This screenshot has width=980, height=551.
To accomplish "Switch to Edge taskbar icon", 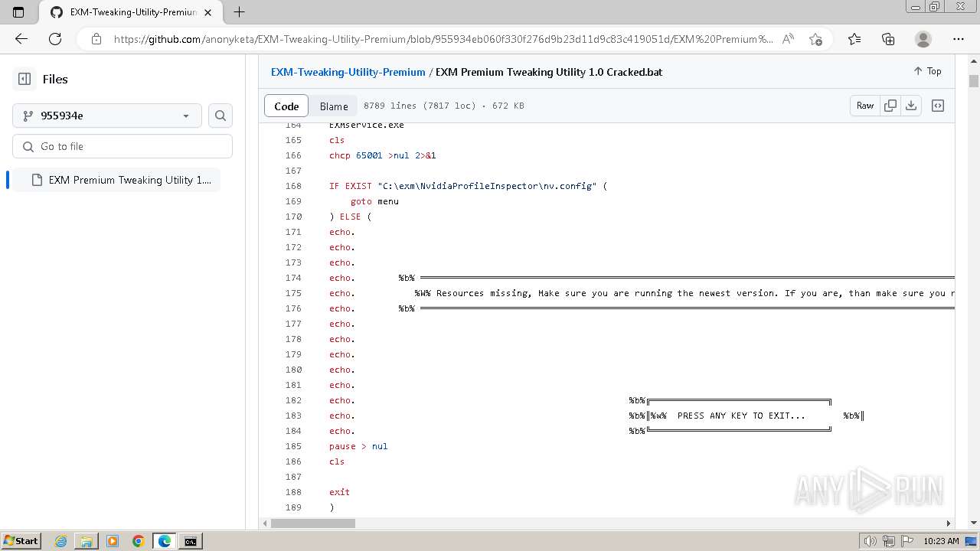I will 164,541.
